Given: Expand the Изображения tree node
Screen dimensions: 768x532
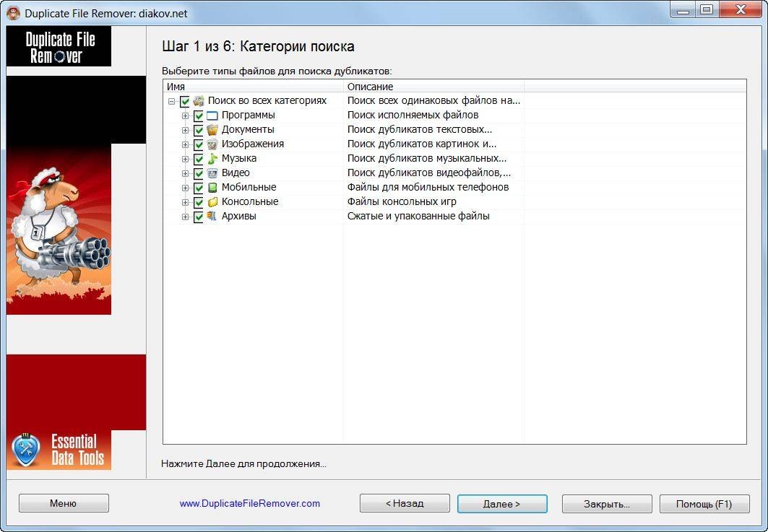Looking at the screenshot, I should tap(185, 145).
